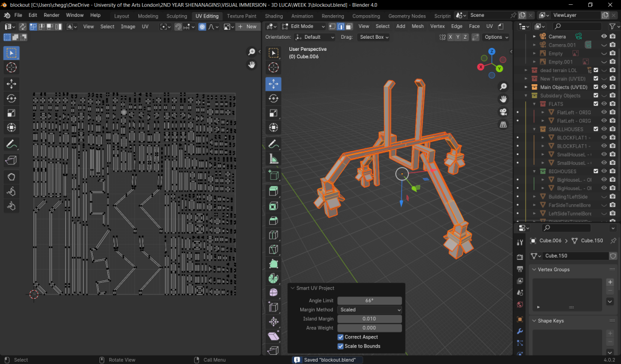Uncheck the FLATS collection checkbox

(596, 104)
